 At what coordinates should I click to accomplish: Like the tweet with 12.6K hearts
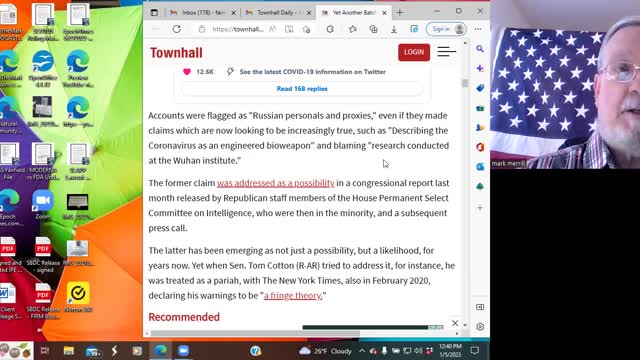click(187, 72)
